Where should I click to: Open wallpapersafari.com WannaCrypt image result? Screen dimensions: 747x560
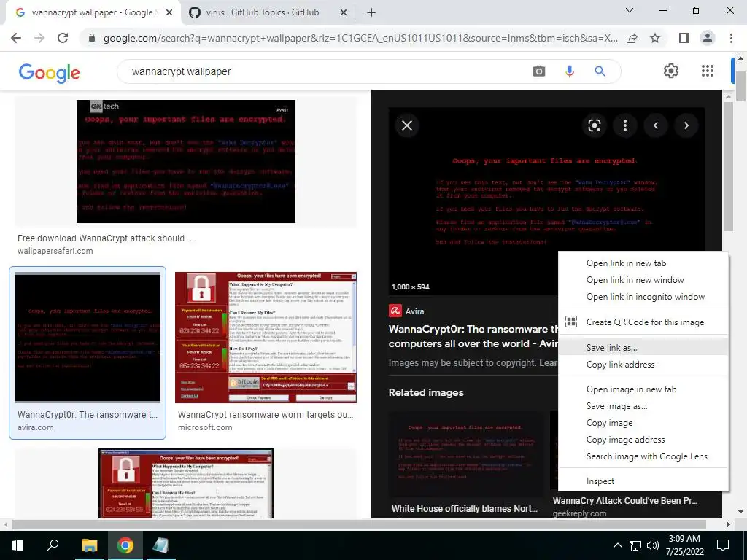click(x=186, y=161)
